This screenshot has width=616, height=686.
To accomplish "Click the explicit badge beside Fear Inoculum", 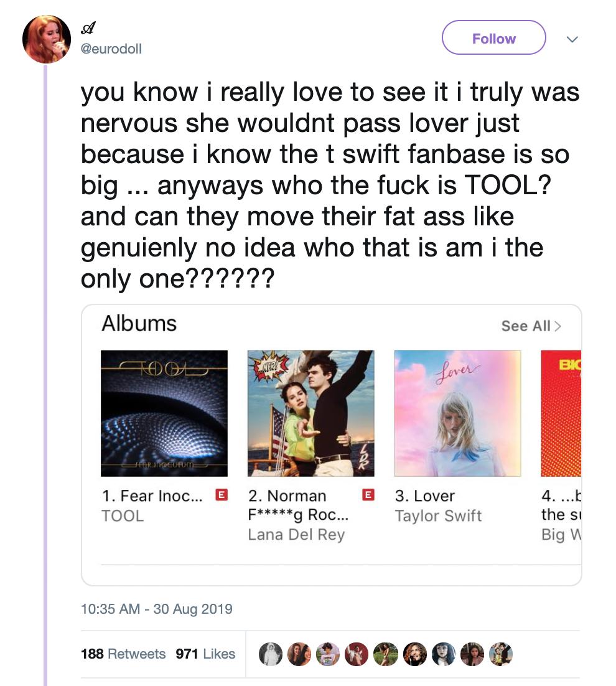I will [221, 496].
